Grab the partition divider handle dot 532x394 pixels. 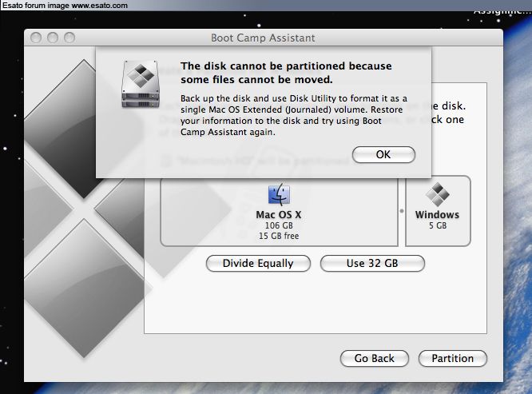(x=402, y=211)
